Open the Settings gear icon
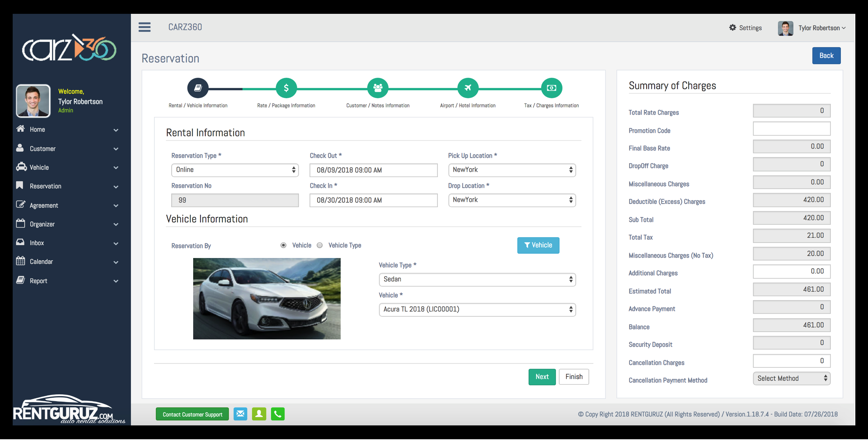Screen dimensions: 868x440 pyautogui.click(x=732, y=28)
